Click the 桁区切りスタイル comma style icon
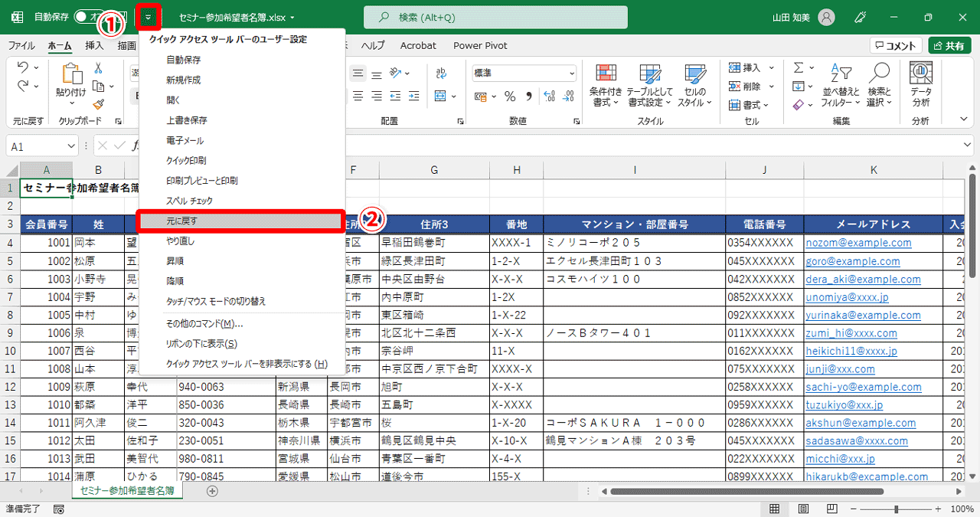 (x=530, y=96)
